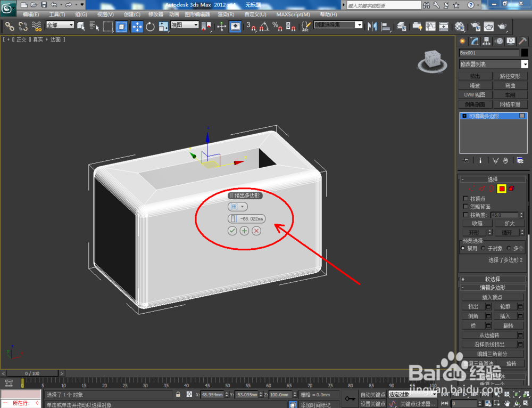Enable the 按顶点 checkbox
Image resolution: width=532 pixels, height=408 pixels.
[465, 198]
